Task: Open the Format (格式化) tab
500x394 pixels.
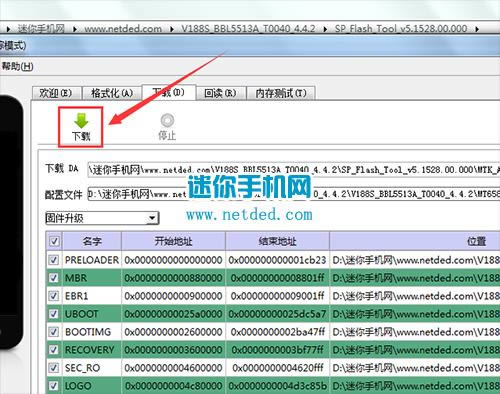Action: click(x=112, y=93)
